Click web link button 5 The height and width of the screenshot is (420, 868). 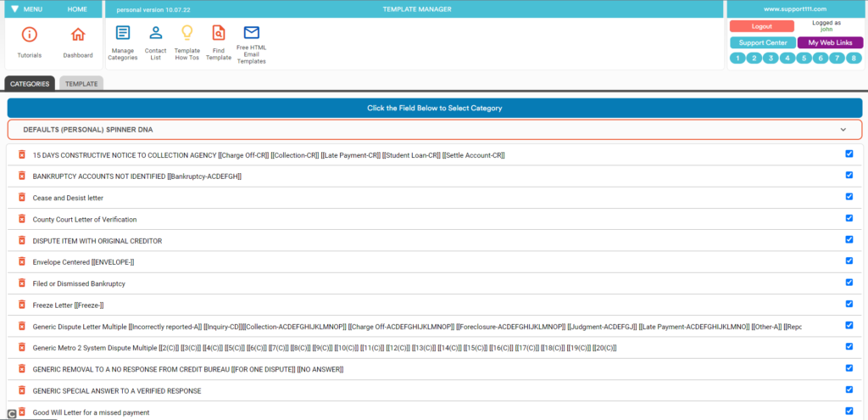point(804,59)
